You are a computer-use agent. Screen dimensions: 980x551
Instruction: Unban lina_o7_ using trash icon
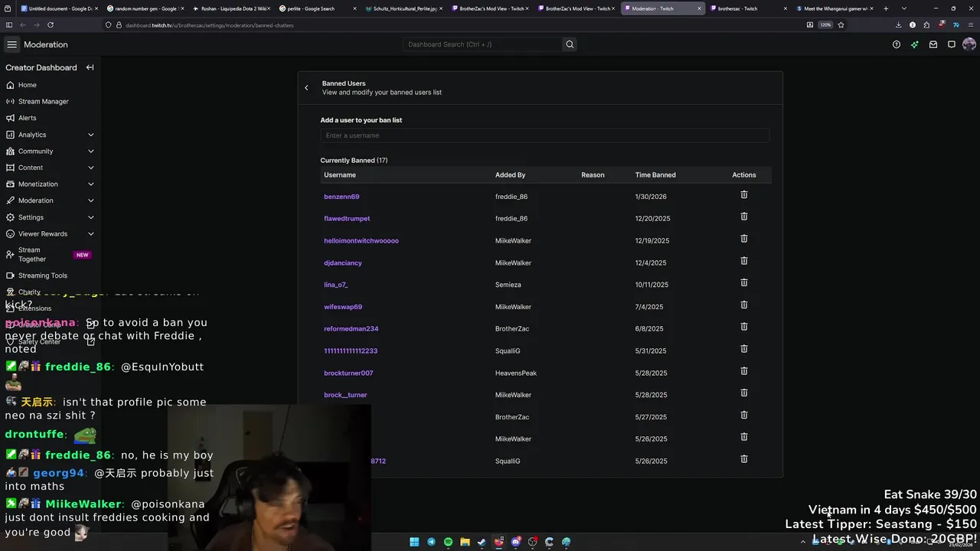click(743, 283)
